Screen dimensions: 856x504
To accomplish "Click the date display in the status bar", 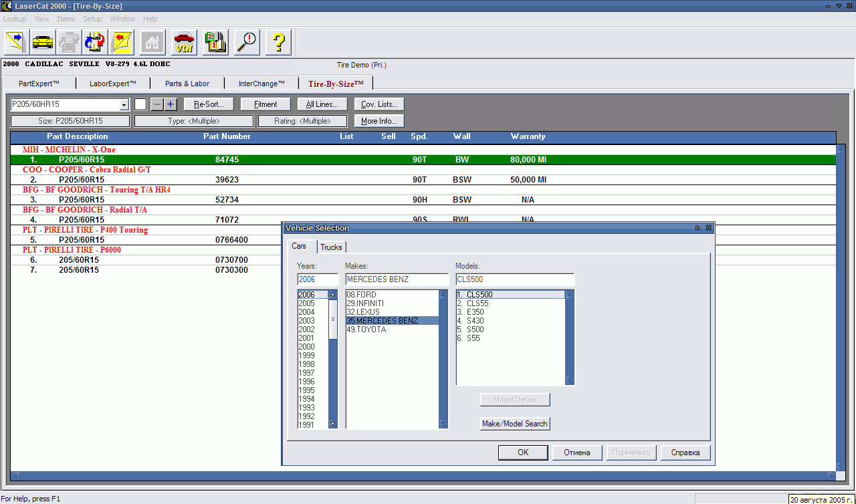I will (821, 499).
